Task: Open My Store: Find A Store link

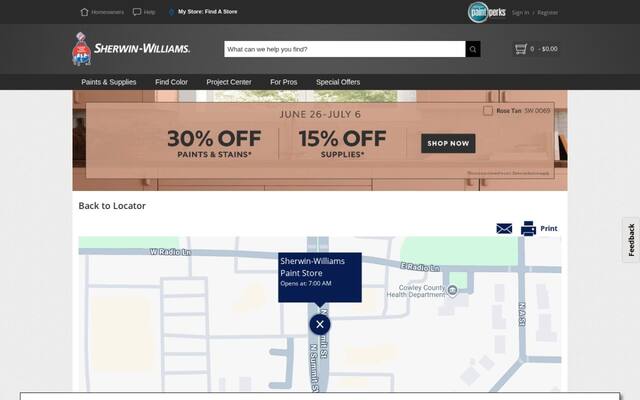Action: point(207,12)
